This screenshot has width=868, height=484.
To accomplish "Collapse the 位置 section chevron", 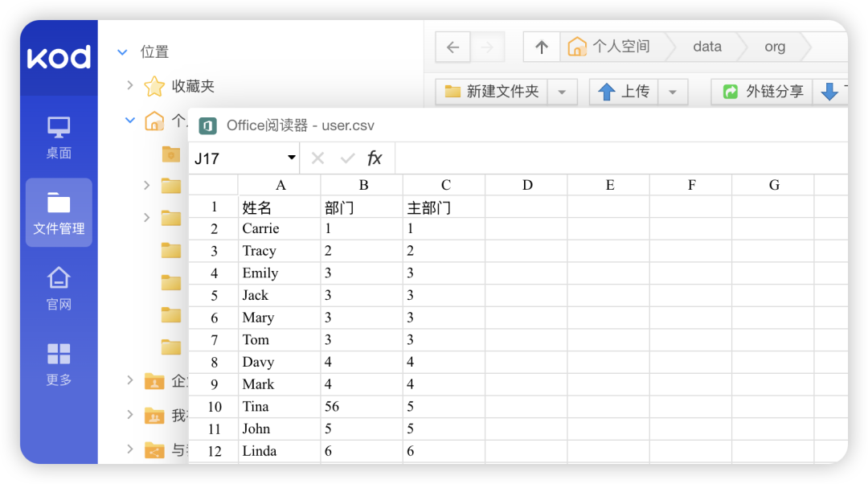I will tap(122, 52).
